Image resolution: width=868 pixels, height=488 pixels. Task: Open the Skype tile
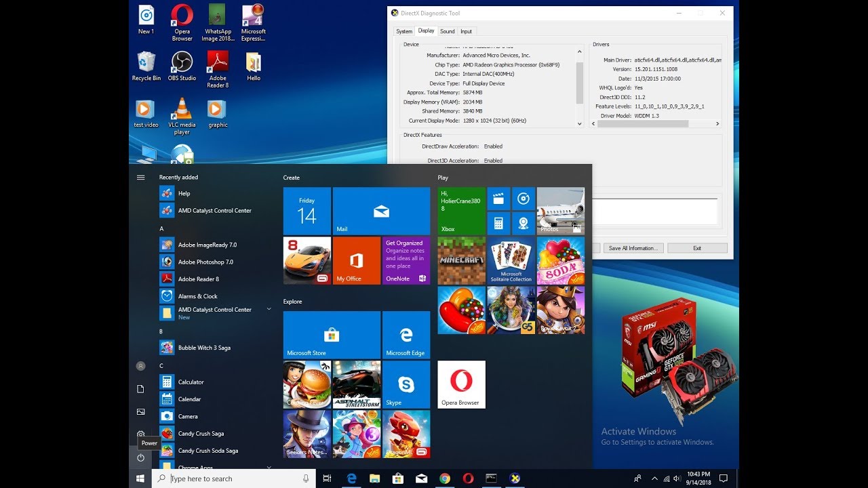(x=406, y=384)
